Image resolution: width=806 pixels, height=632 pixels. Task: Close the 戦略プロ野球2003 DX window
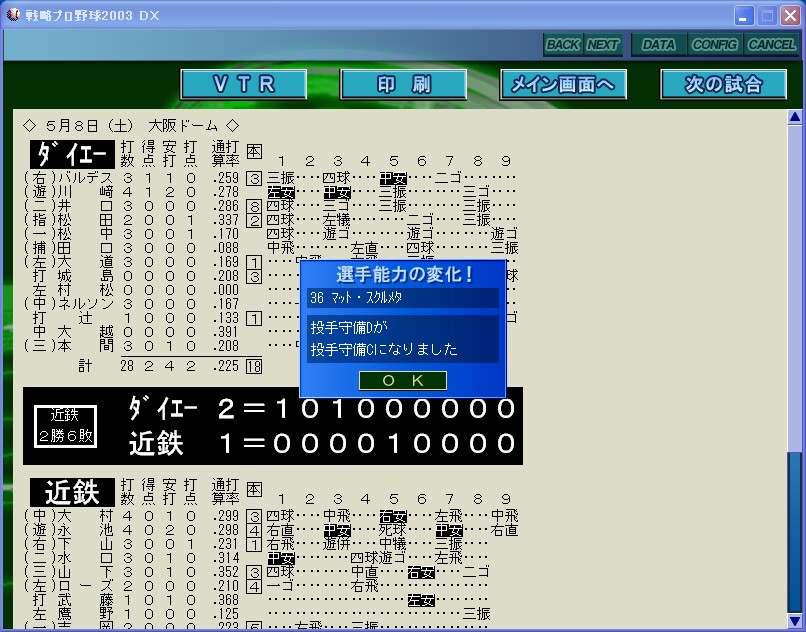790,15
